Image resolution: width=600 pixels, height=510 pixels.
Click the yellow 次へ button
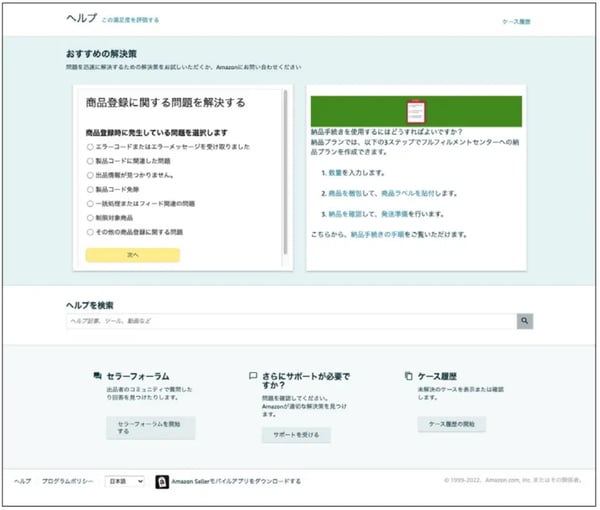[x=133, y=255]
